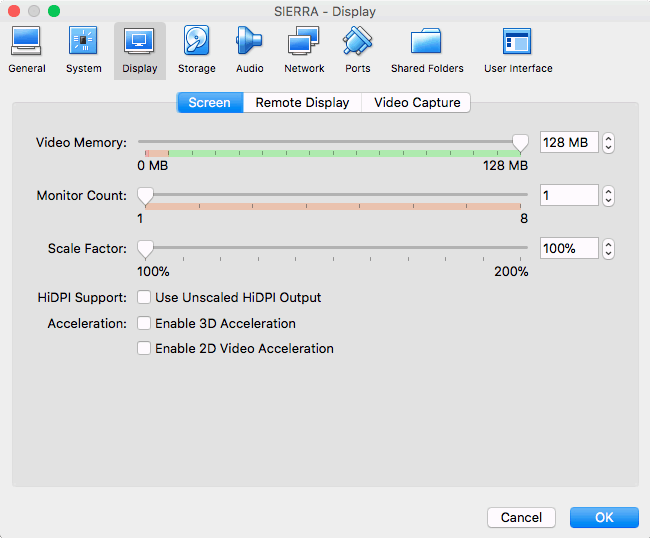
Task: Click the 'SIERRA - Display' window title
Action: [x=325, y=12]
